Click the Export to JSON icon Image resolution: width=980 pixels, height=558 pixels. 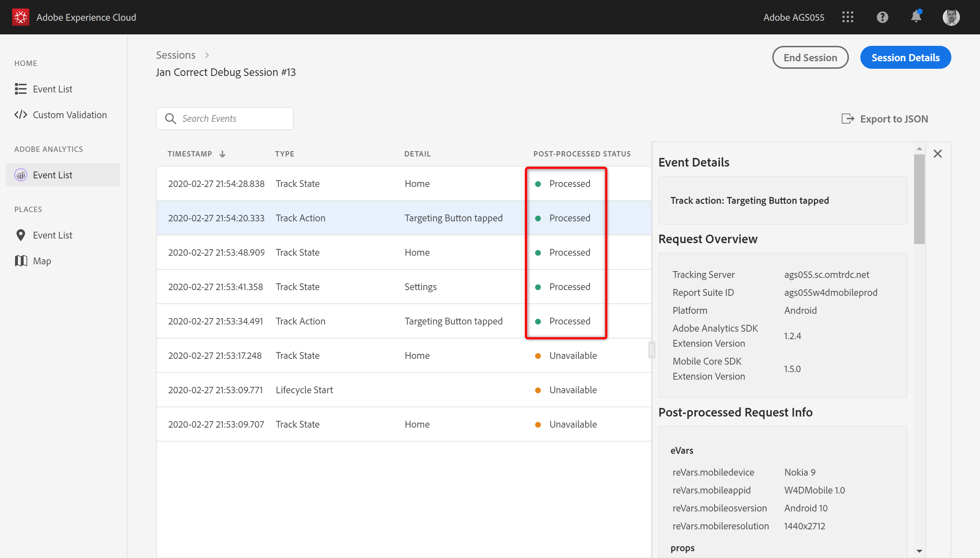click(x=848, y=119)
